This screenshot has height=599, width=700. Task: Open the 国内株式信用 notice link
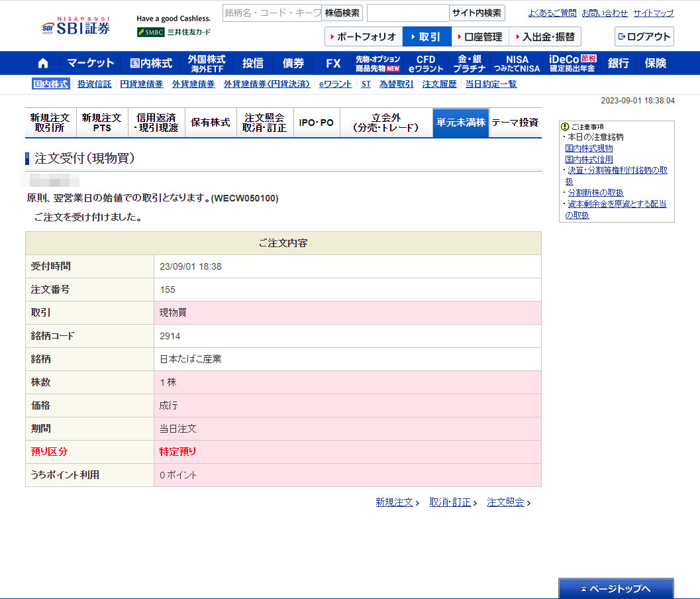589,159
